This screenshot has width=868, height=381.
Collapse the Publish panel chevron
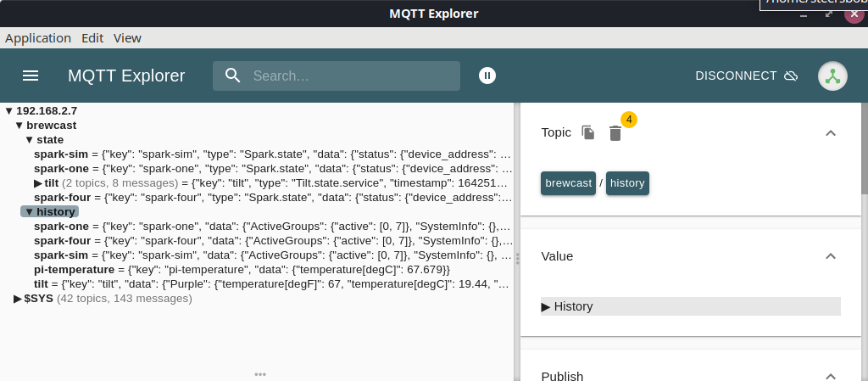(x=831, y=377)
